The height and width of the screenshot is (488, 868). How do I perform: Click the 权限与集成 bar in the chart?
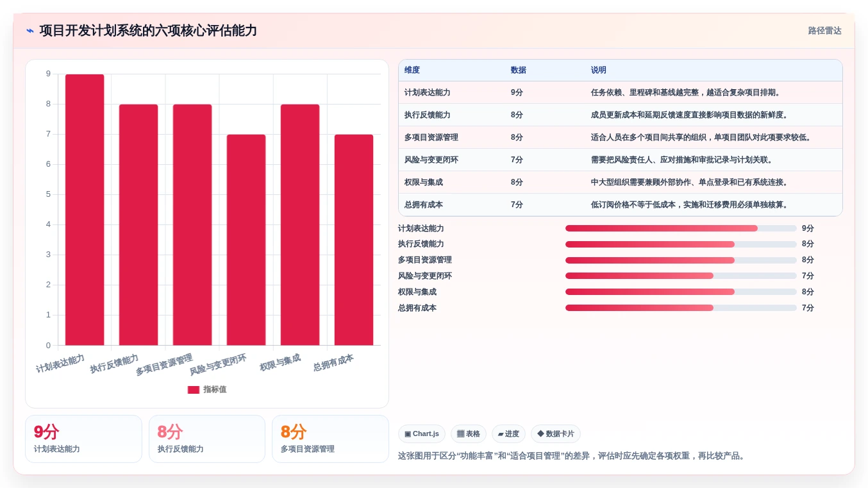tap(300, 224)
